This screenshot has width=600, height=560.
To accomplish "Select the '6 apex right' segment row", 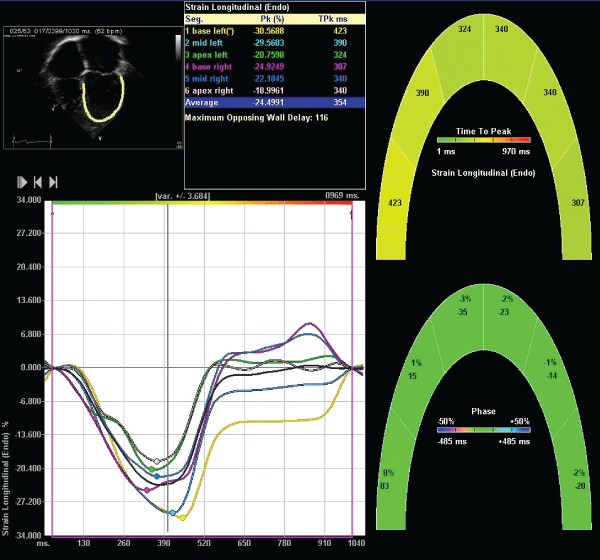I will pos(275,91).
